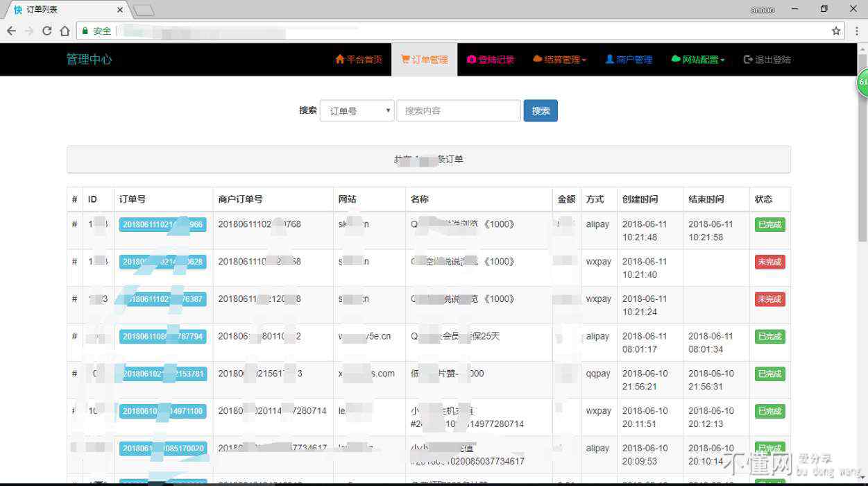Click 退出登陆 to log out
The height and width of the screenshot is (486, 868).
point(767,60)
